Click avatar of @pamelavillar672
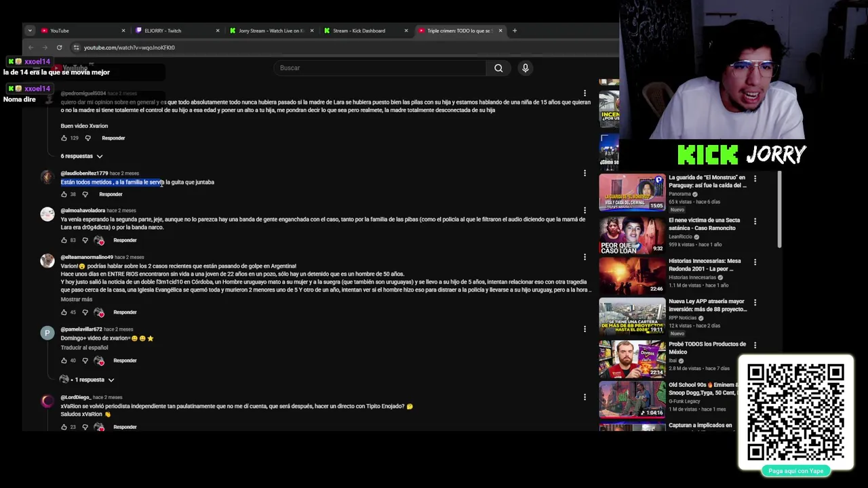868x488 pixels. (47, 333)
